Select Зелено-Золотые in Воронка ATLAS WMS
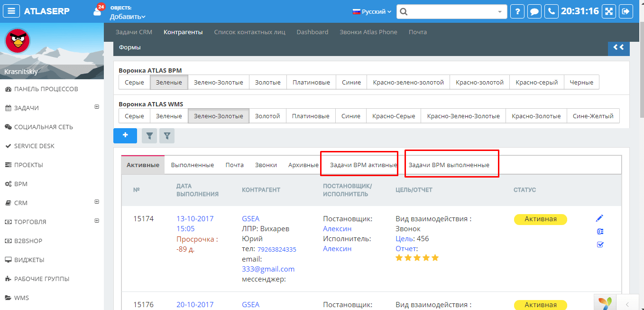Viewport: 644px width, 310px height. point(219,116)
